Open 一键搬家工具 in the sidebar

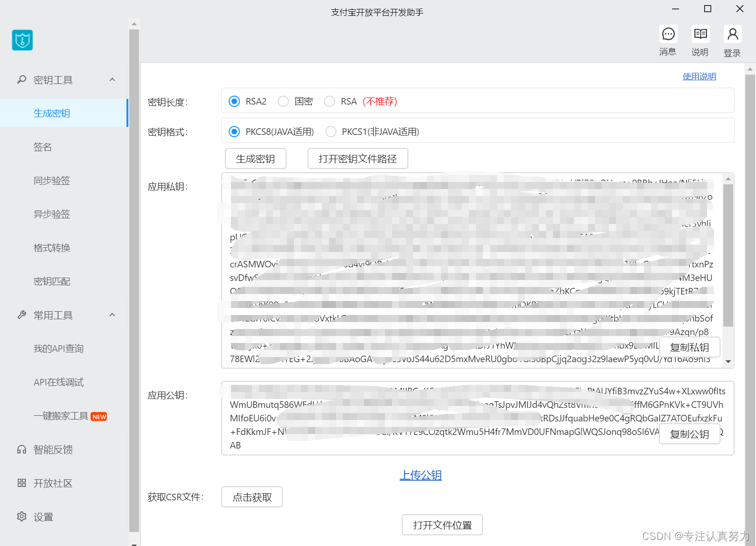(61, 416)
